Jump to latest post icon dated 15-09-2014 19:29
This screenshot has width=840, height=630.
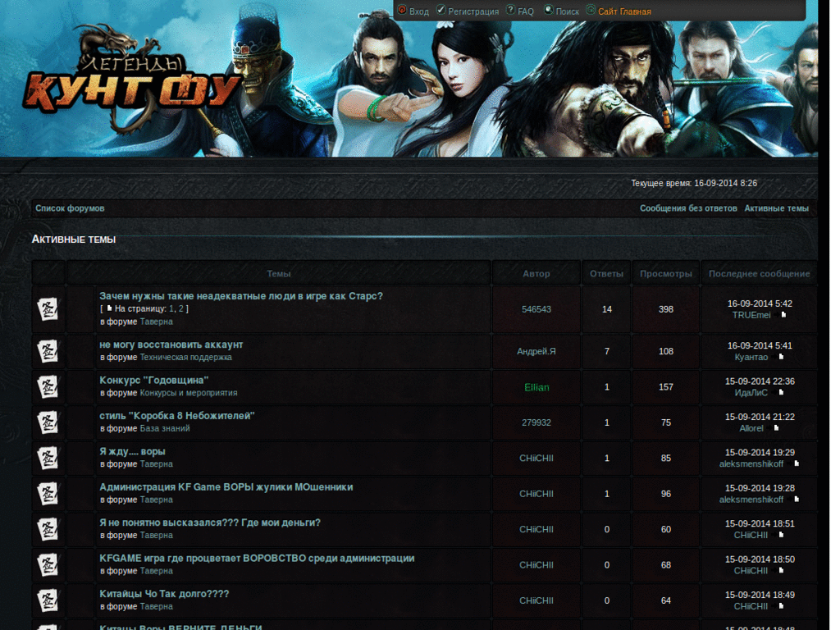point(796,464)
